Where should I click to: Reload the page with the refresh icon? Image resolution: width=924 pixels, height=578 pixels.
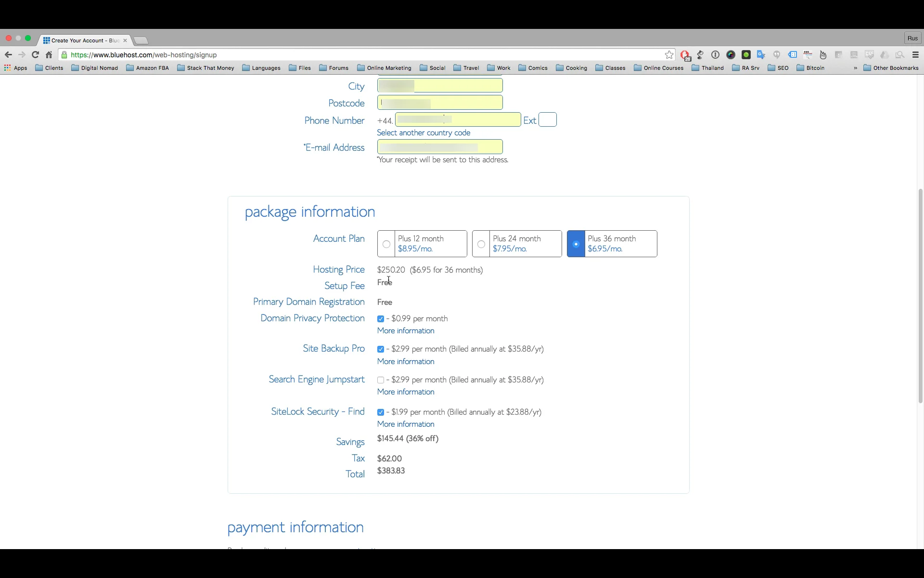click(x=35, y=55)
